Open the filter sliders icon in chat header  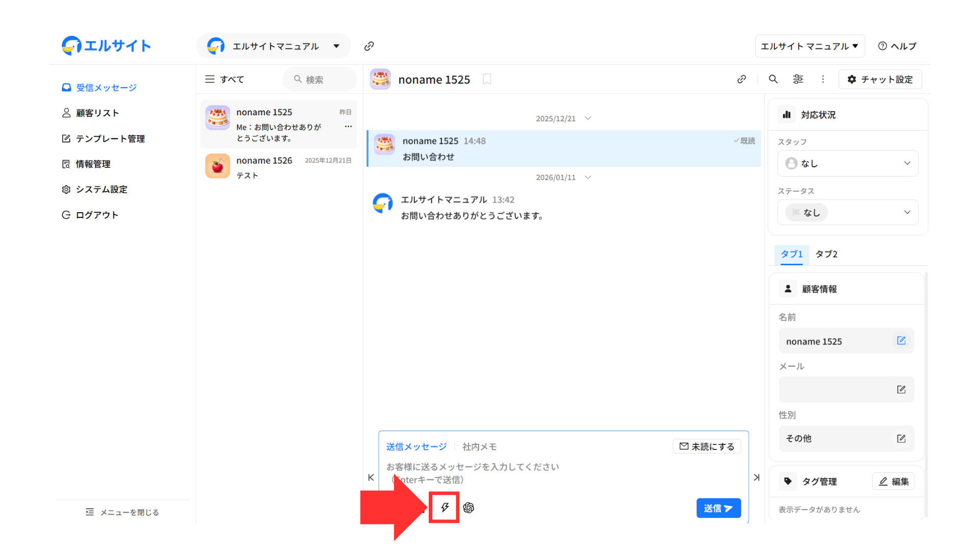[x=798, y=79]
